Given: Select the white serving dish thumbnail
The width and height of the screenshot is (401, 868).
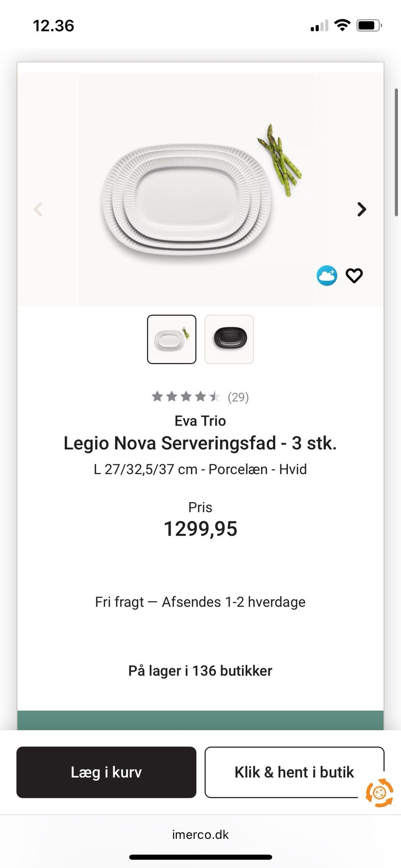Looking at the screenshot, I should [x=172, y=339].
